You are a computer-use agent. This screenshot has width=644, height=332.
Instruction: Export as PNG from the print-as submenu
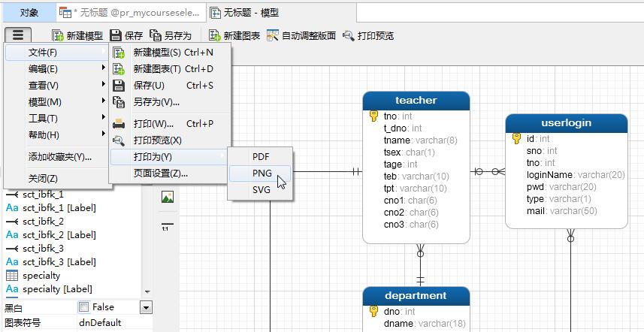260,174
